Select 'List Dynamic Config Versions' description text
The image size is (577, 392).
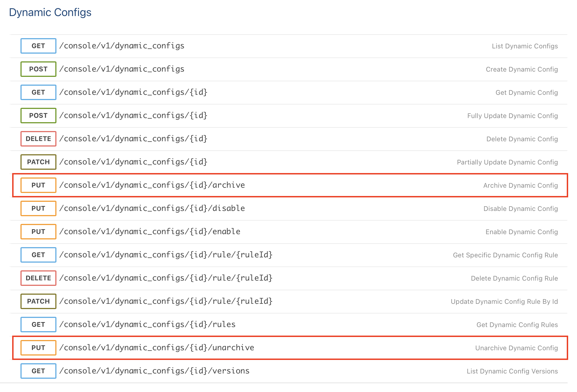pos(512,371)
